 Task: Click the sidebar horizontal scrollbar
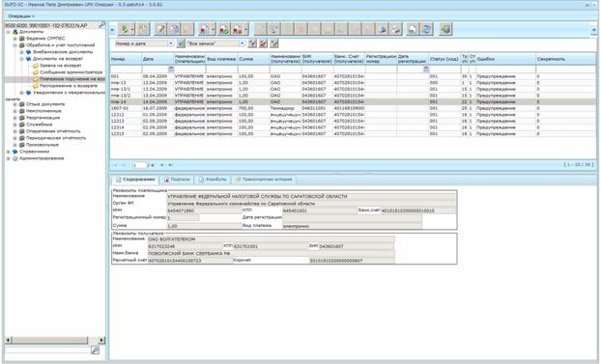point(55,340)
